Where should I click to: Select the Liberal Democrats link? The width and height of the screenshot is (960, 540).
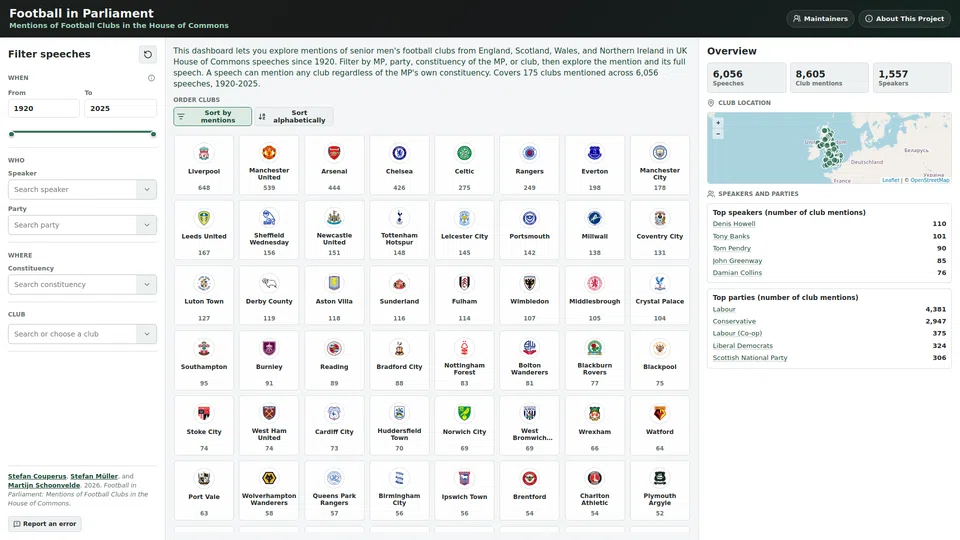coord(743,345)
